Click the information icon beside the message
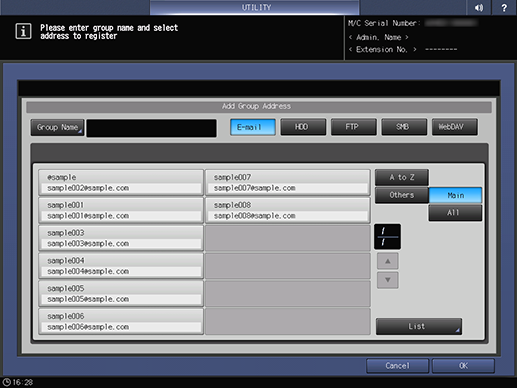 coord(23,31)
